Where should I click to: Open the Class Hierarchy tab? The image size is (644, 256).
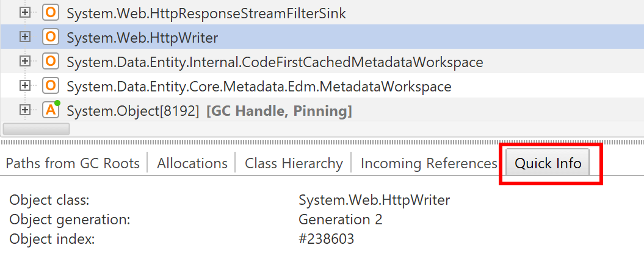[x=294, y=163]
